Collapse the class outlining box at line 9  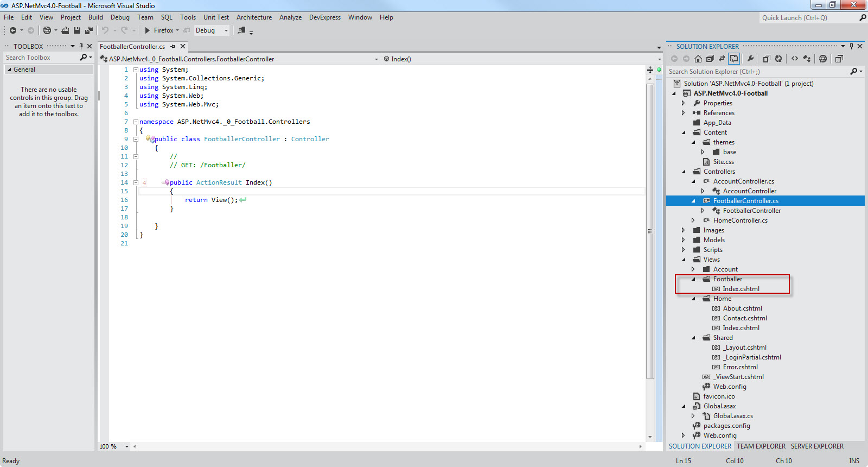pyautogui.click(x=136, y=139)
